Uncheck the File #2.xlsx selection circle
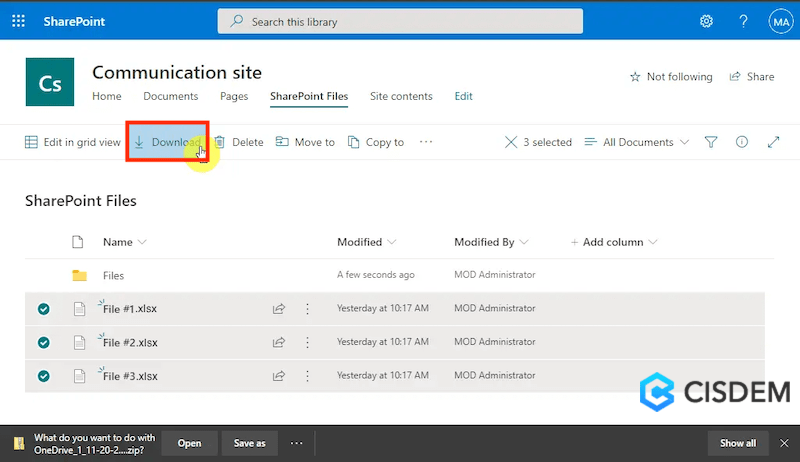 pos(44,342)
